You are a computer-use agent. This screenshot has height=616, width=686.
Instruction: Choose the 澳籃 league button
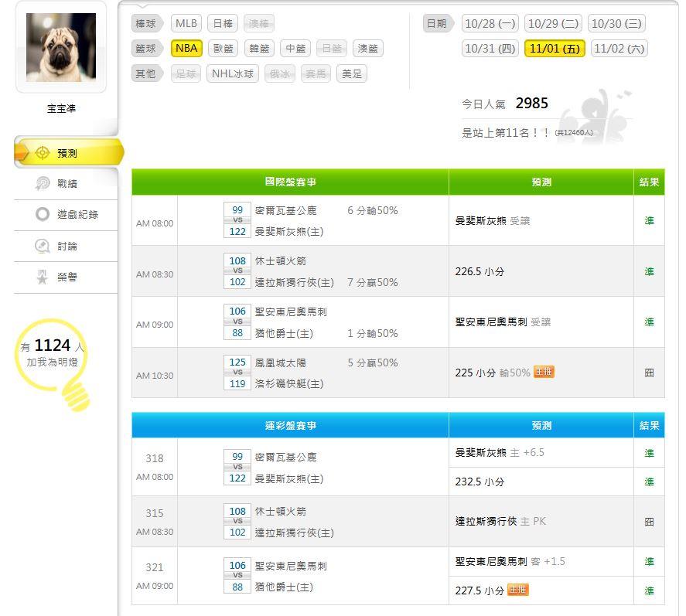coord(368,48)
